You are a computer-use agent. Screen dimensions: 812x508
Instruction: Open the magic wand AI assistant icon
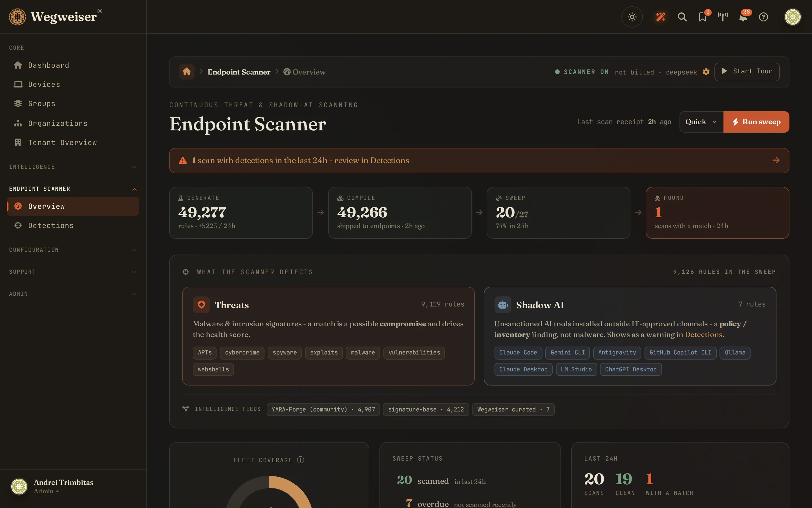(x=661, y=17)
